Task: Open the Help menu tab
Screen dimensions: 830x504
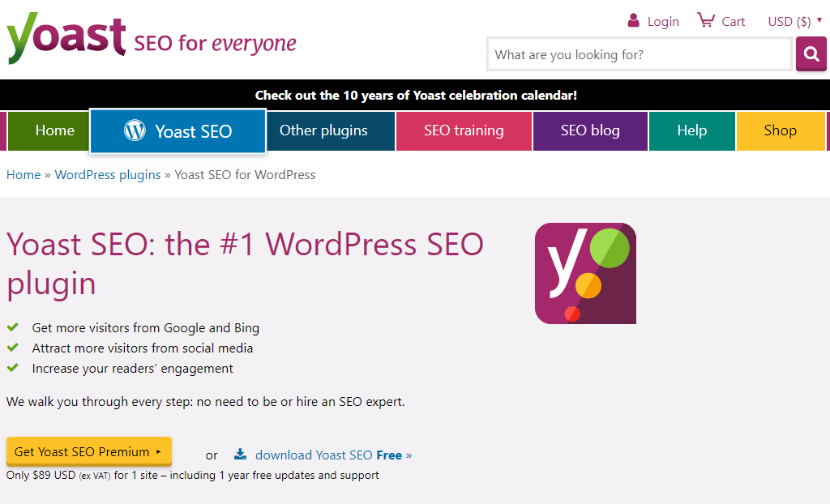Action: click(x=692, y=130)
